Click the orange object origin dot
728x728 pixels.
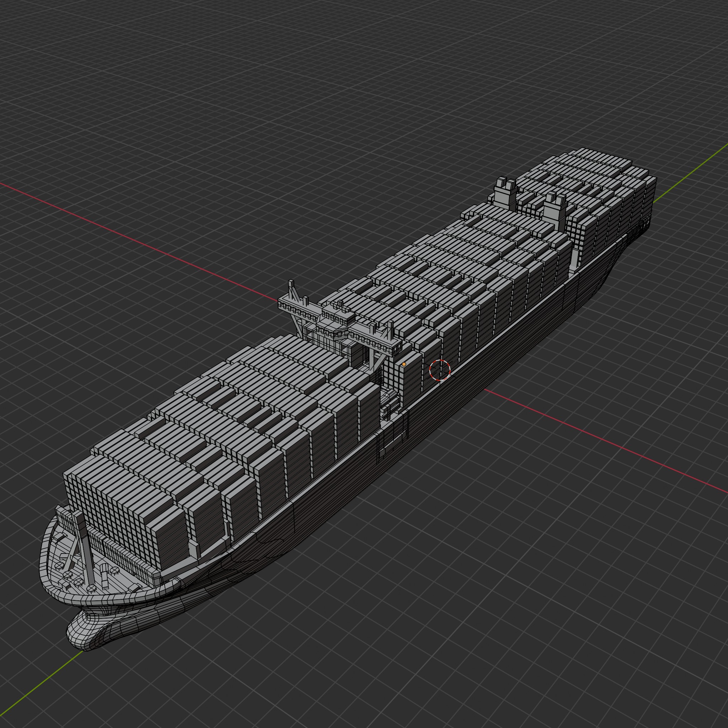point(404,364)
